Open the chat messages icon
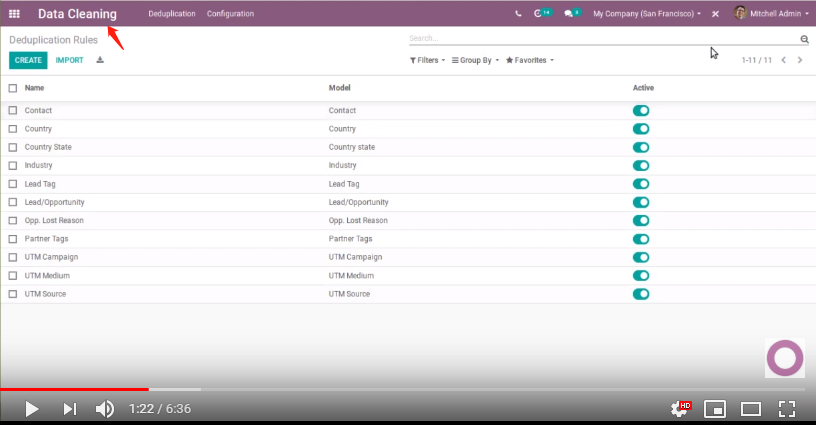This screenshot has height=425, width=816. point(570,14)
